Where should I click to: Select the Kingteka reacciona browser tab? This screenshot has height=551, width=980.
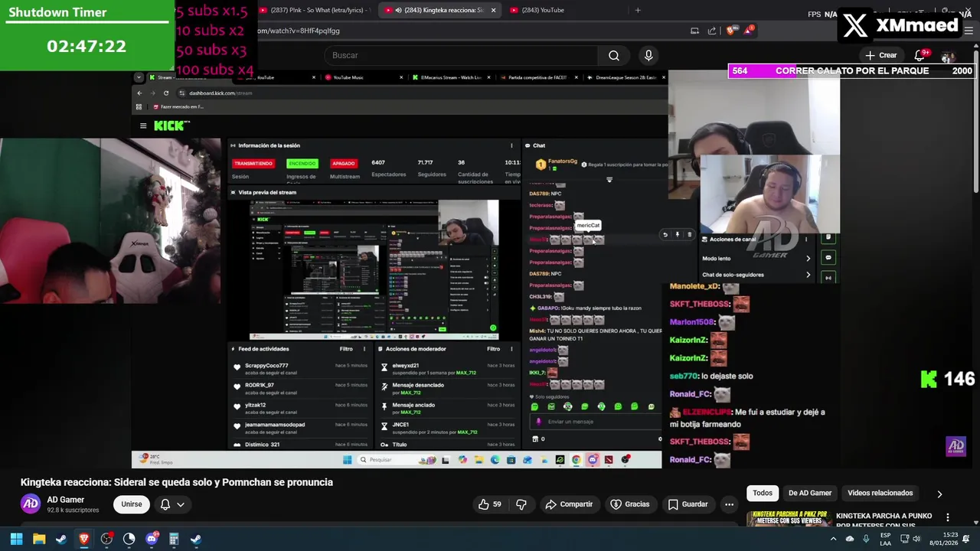click(x=440, y=10)
